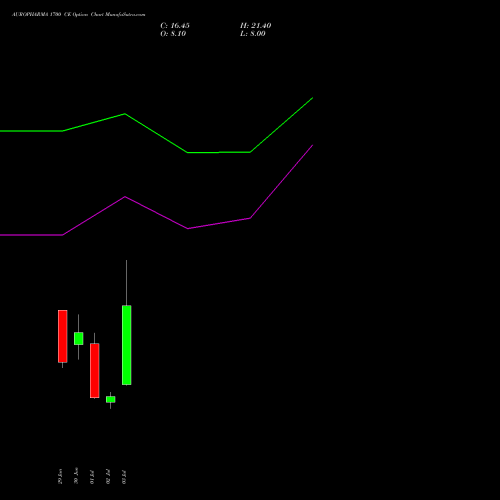Click the red candlestick above 01 Jul

click(95, 371)
